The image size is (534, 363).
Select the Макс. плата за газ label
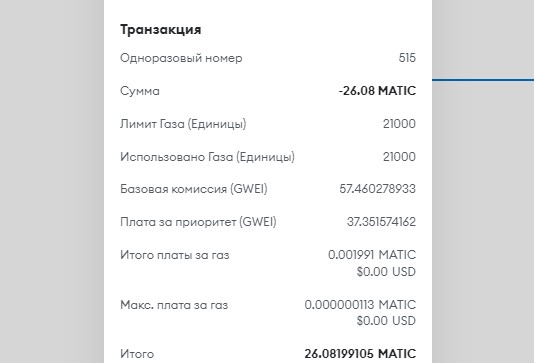click(174, 305)
